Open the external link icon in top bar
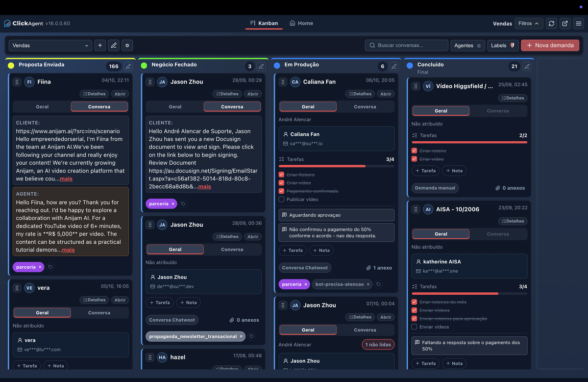The image size is (588, 382). pos(565,23)
